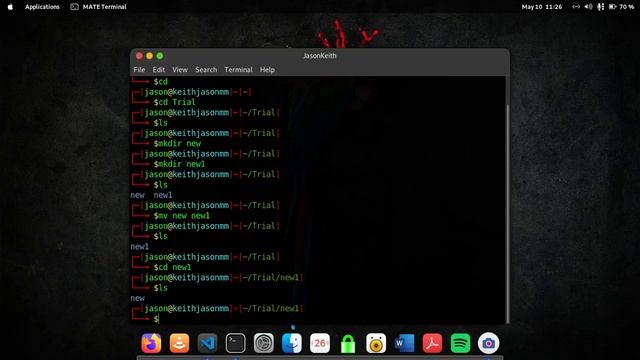Click the microphone tray icon
640x360 pixels.
(600, 7)
